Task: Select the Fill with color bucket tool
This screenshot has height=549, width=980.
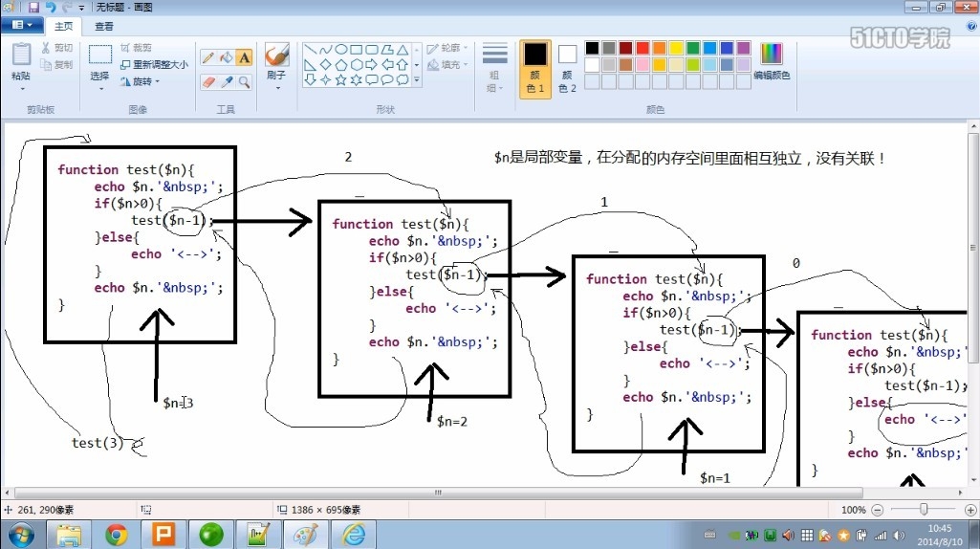Action: coord(227,57)
